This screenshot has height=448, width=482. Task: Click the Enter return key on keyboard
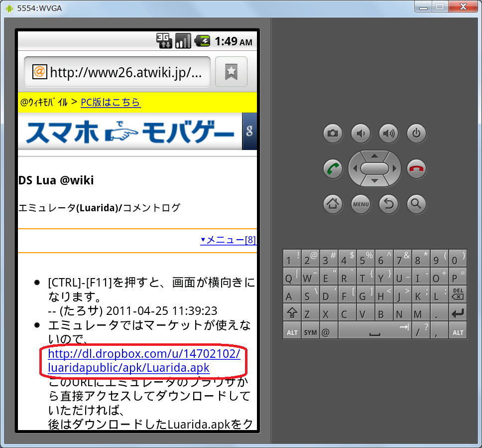point(458,313)
